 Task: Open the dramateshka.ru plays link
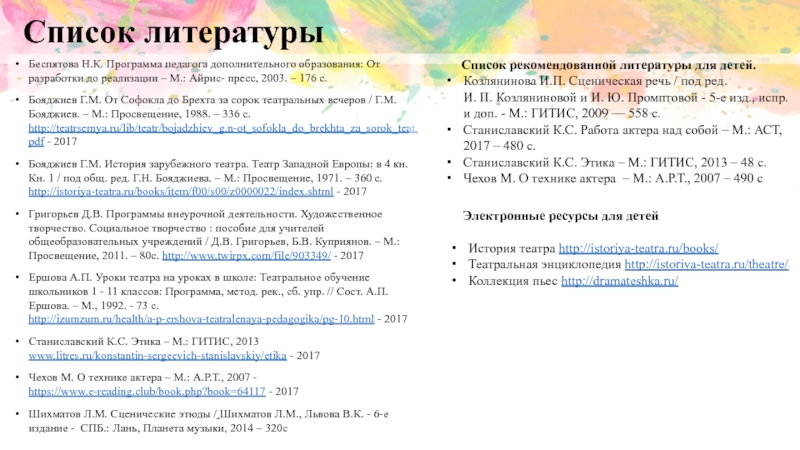tap(619, 281)
